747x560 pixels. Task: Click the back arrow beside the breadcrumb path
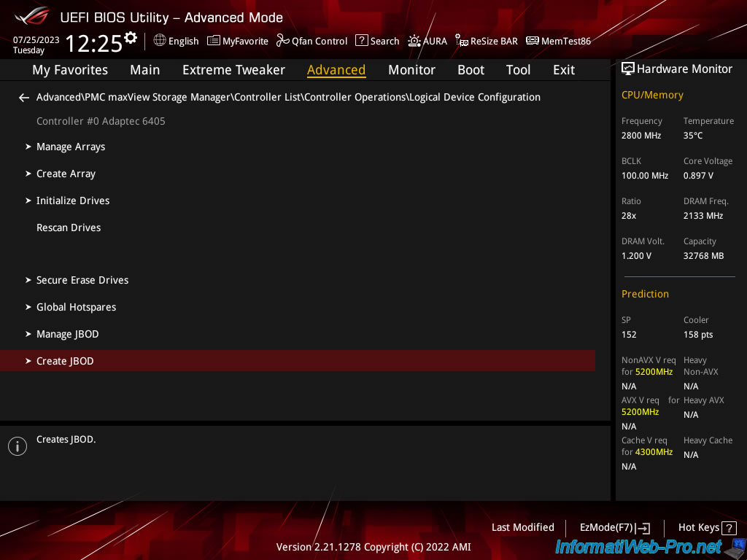pos(24,98)
